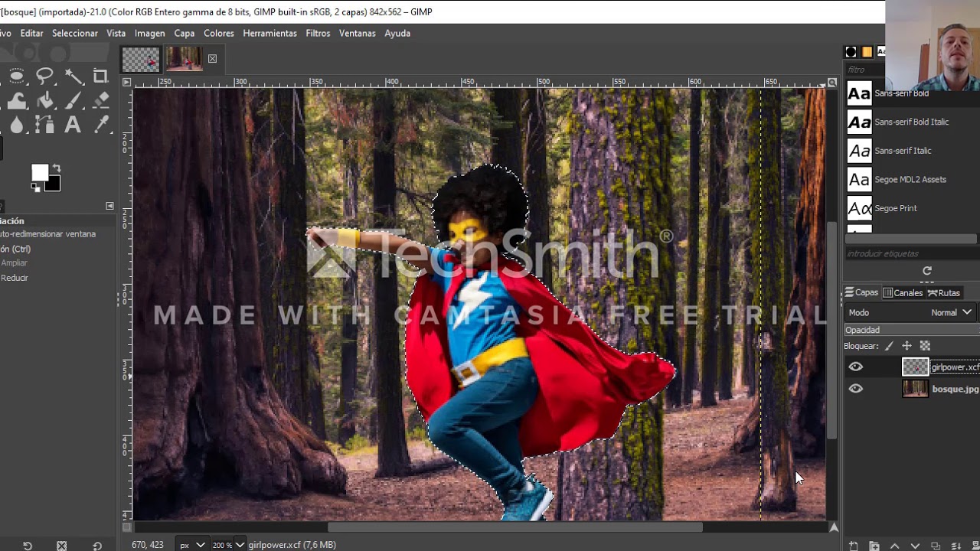This screenshot has width=980, height=551.
Task: Switch to the Rutas tab
Action: click(x=944, y=292)
